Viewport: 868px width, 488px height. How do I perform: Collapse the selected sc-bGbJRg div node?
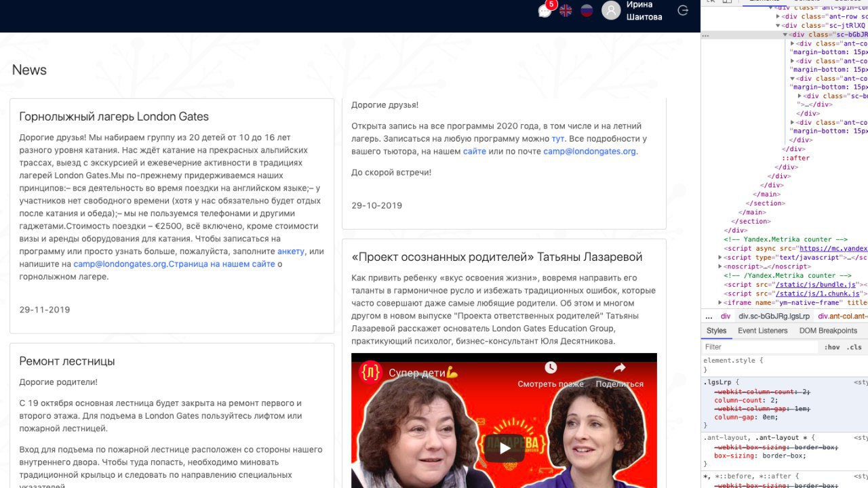tap(786, 35)
